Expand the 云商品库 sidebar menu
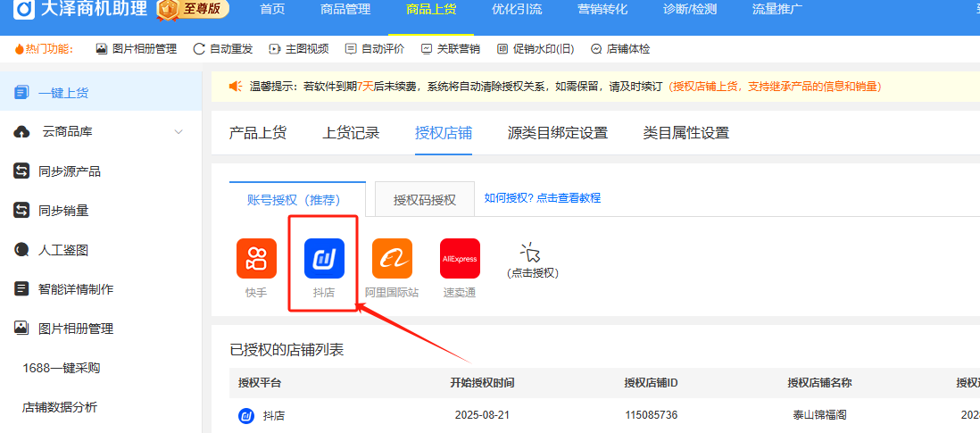The width and height of the screenshot is (980, 433). [x=100, y=132]
